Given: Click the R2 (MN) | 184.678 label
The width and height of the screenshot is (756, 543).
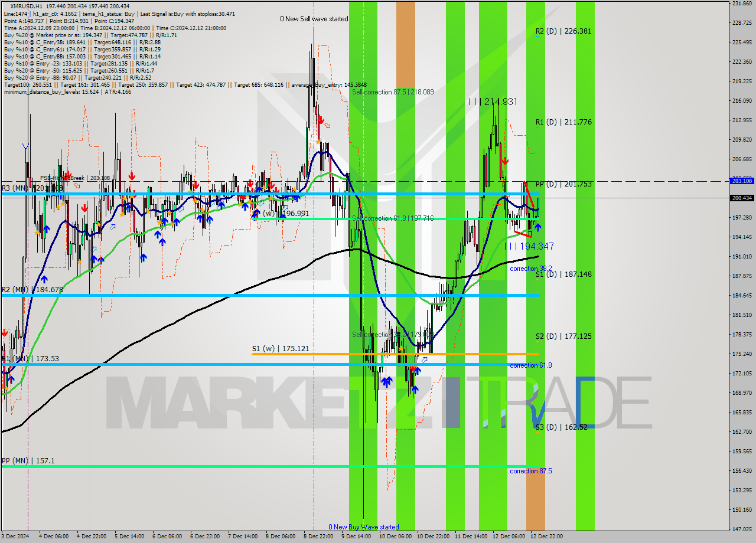Looking at the screenshot, I should (32, 290).
